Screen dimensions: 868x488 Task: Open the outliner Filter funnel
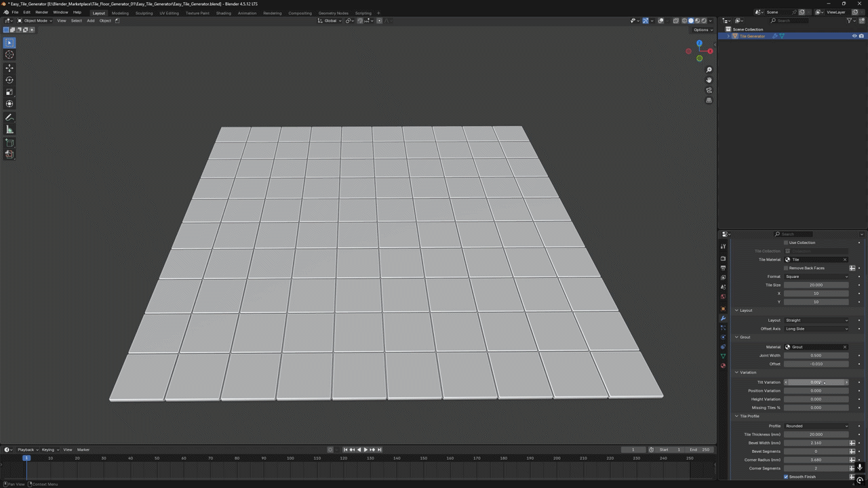click(851, 20)
